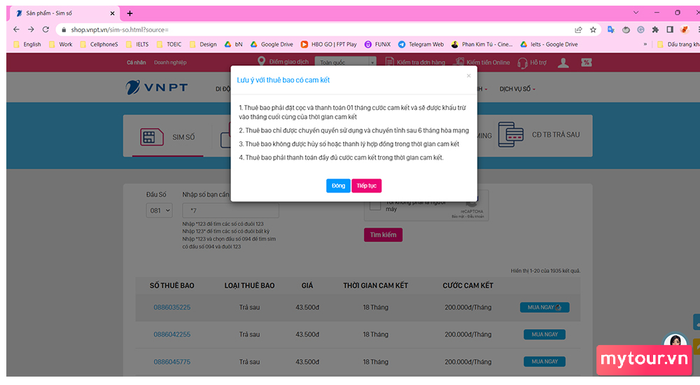Click the THỜI GIAN CAM KẾT column header

(x=375, y=285)
